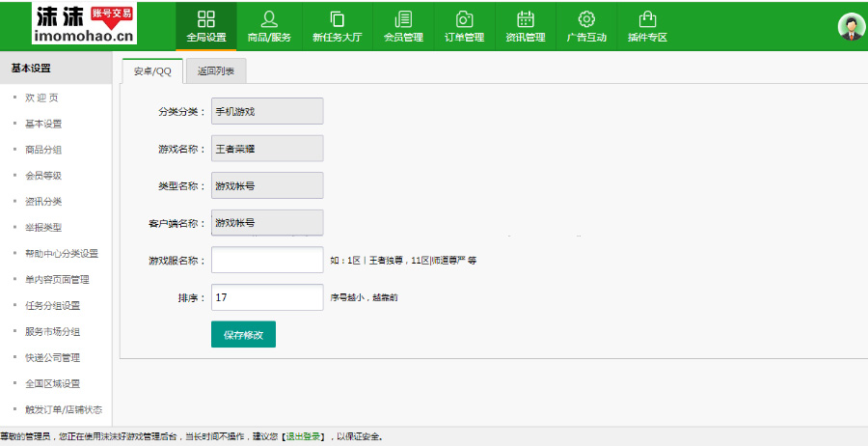
Task: Go to 快递公司管理 in sidebar
Action: [x=52, y=358]
